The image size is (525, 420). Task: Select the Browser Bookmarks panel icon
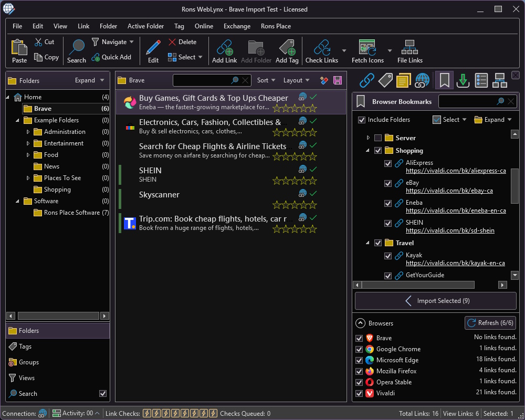coord(444,80)
